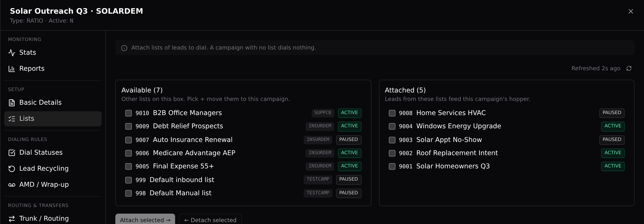Check the 9003 Solar Appt No-Show list
Image resolution: width=644 pixels, height=224 pixels.
[x=392, y=140]
